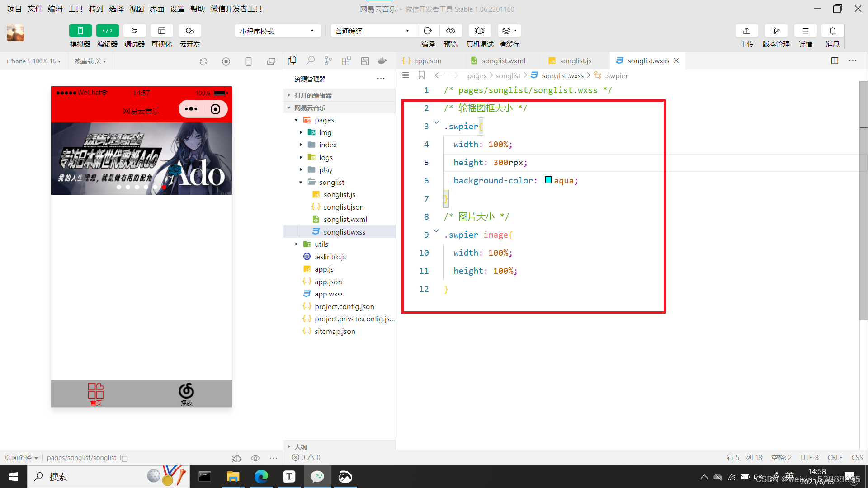Click the upload icon in toolbar
The image size is (868, 488).
click(746, 31)
